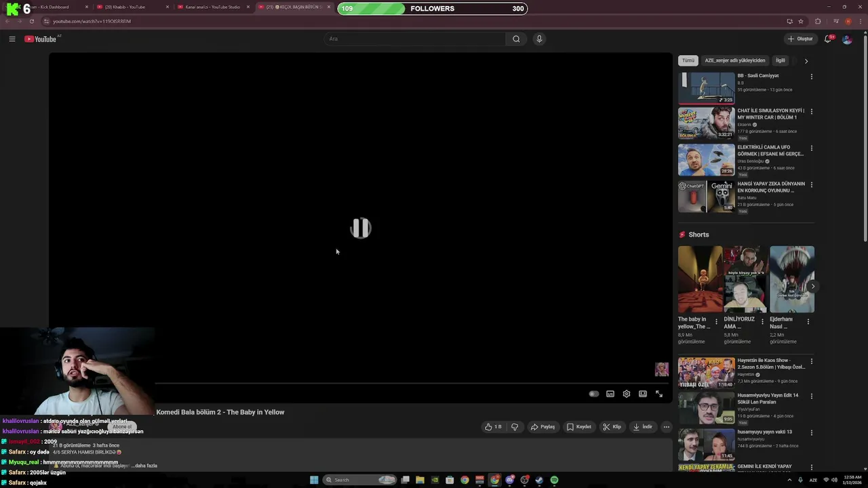Show the next Shorts with the arrow

pyautogui.click(x=812, y=286)
